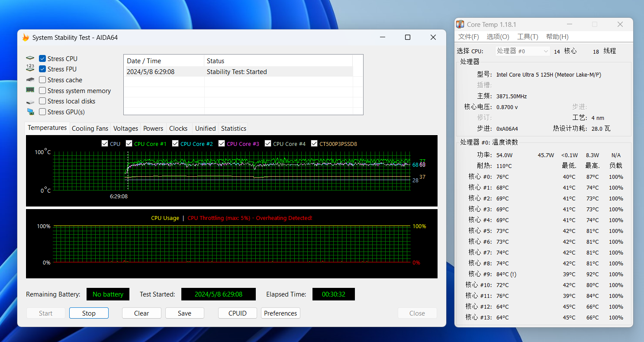Switch to the Temperatures tab
The width and height of the screenshot is (644, 342).
[x=47, y=128]
